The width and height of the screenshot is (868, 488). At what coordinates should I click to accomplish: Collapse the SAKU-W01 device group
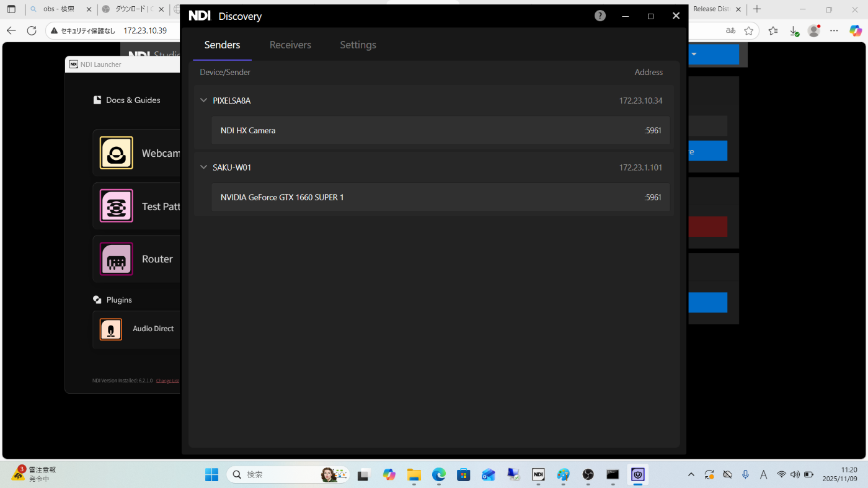204,167
